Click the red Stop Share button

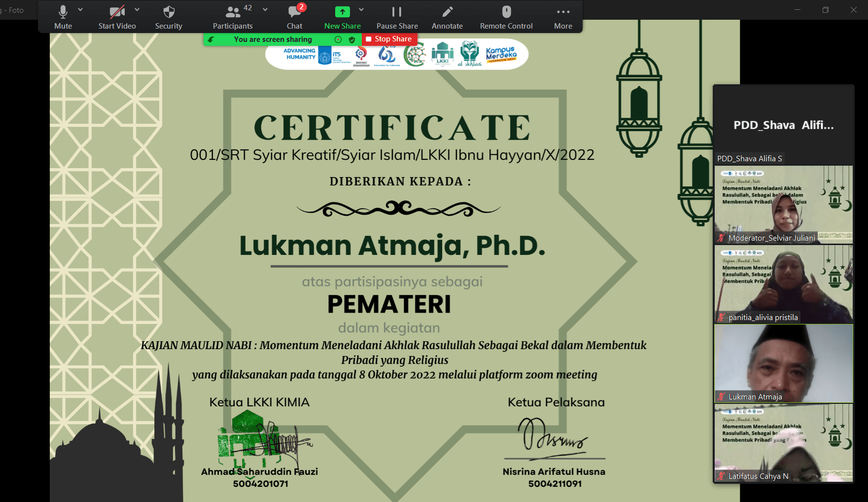coord(389,39)
